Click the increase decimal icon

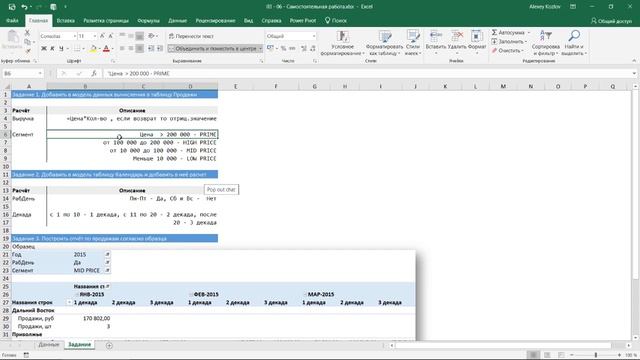(x=304, y=49)
